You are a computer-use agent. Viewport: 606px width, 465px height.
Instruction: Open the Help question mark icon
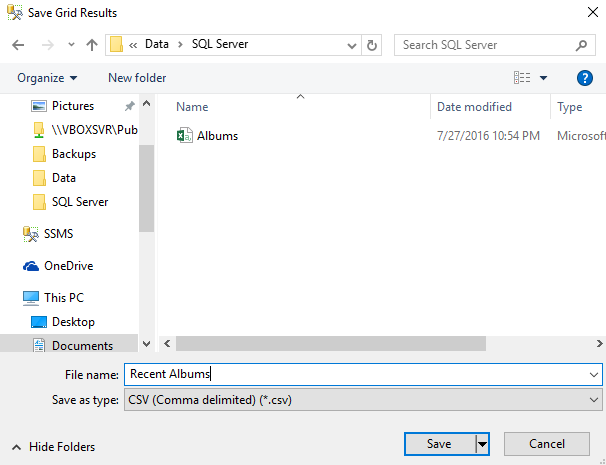coord(585,78)
